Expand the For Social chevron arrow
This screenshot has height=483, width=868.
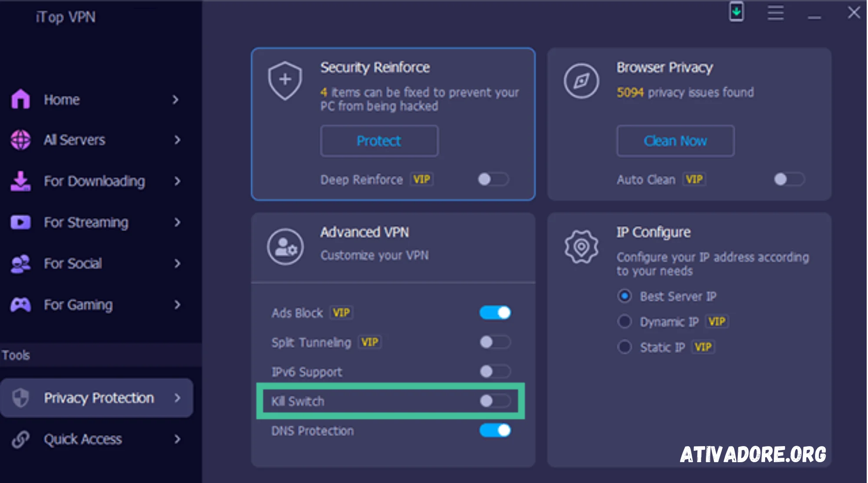[177, 263]
